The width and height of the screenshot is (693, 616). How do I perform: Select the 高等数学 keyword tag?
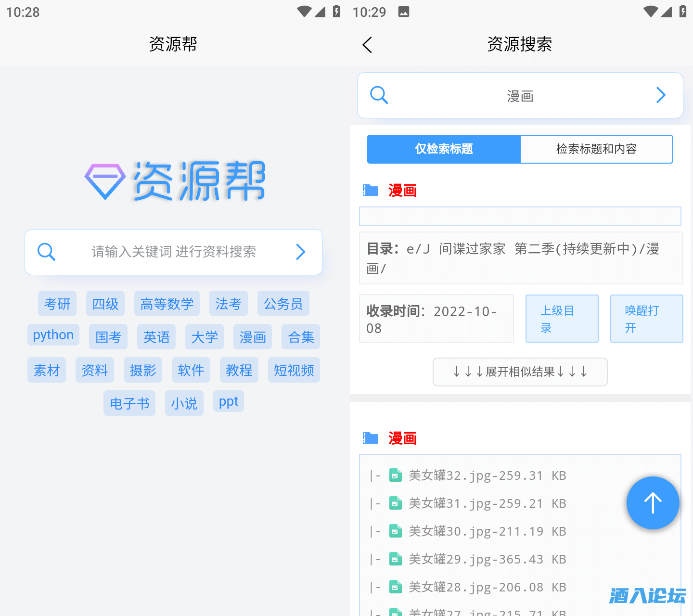pos(167,304)
